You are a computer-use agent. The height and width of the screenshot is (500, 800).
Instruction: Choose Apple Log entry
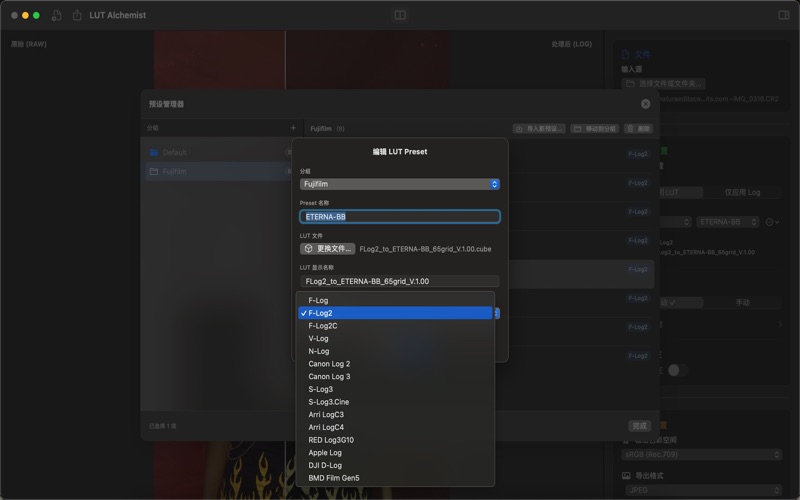pos(395,453)
